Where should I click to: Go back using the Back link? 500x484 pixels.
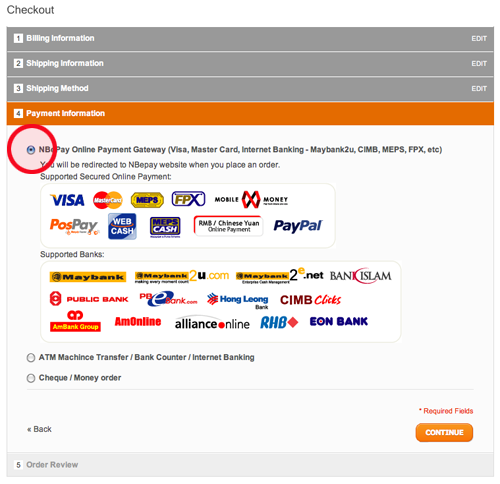click(39, 429)
